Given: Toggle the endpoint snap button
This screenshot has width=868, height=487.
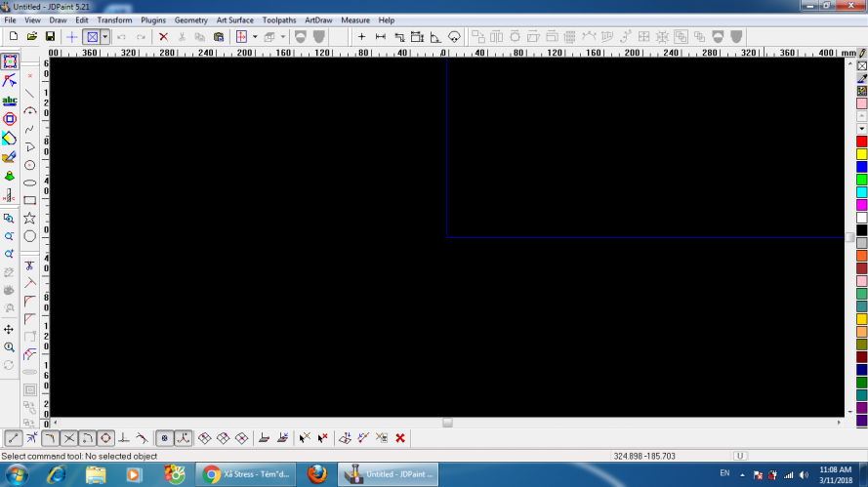Looking at the screenshot, I should point(14,438).
